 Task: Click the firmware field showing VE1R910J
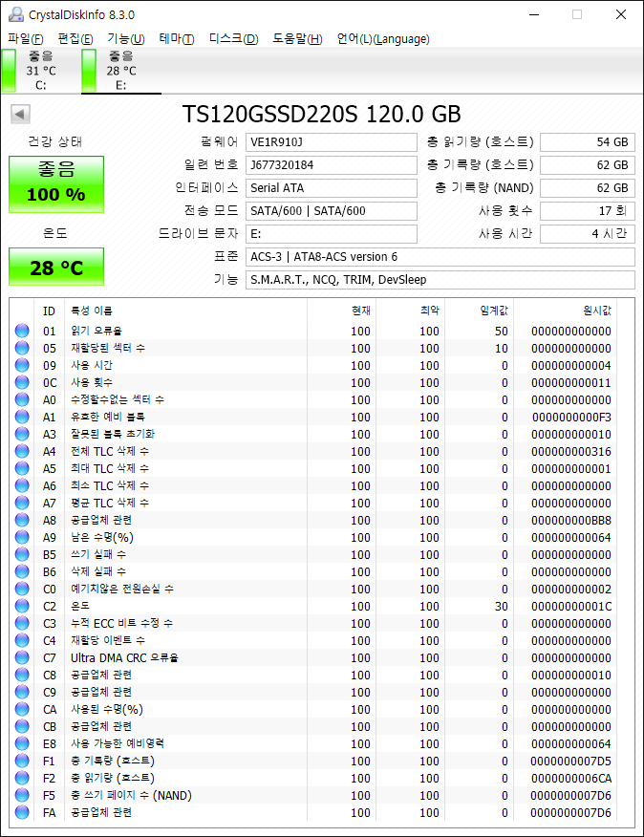pos(332,142)
